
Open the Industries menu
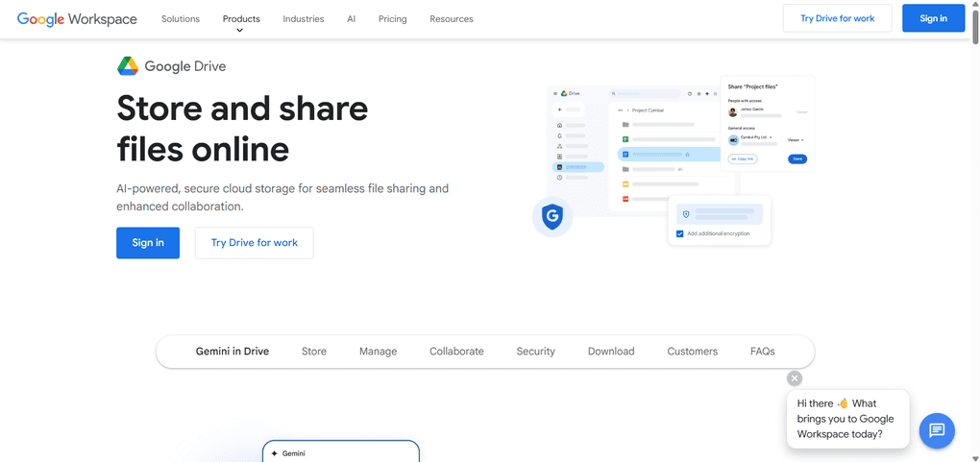(x=303, y=19)
